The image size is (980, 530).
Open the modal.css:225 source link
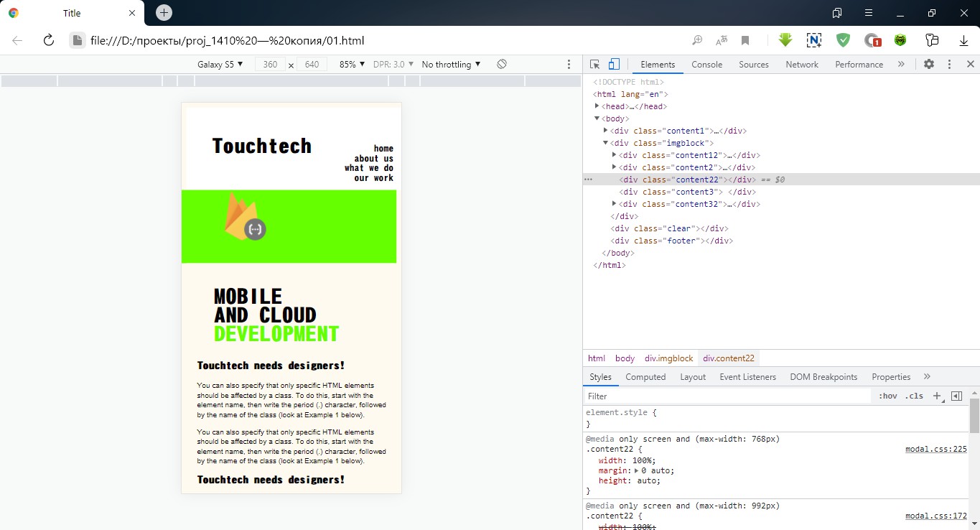pyautogui.click(x=936, y=449)
